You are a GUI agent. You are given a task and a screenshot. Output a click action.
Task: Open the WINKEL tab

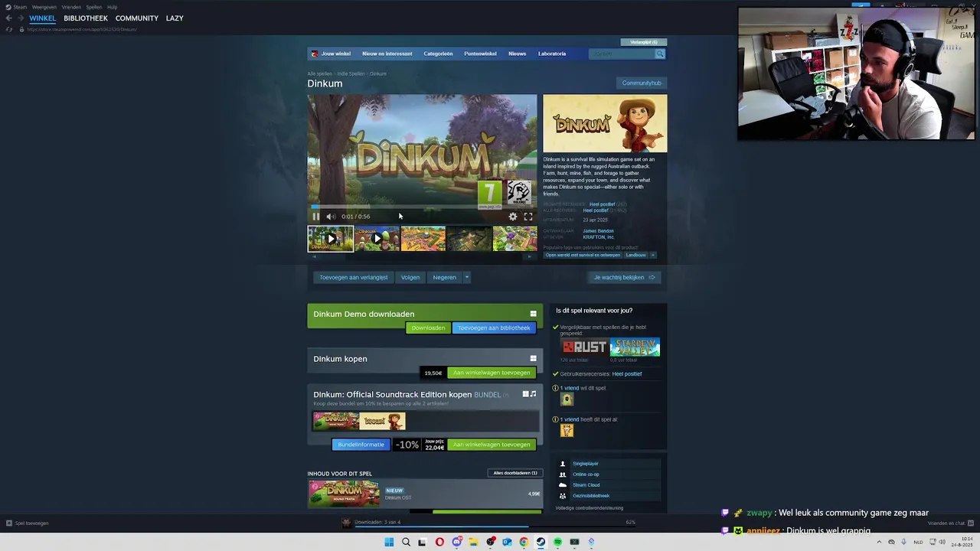[x=43, y=18]
